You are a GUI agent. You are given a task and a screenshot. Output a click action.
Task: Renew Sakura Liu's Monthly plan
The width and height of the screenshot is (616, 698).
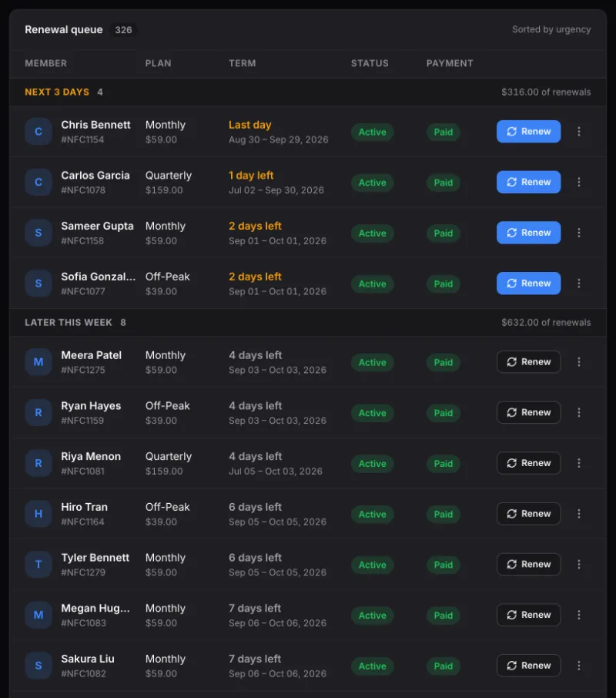528,666
